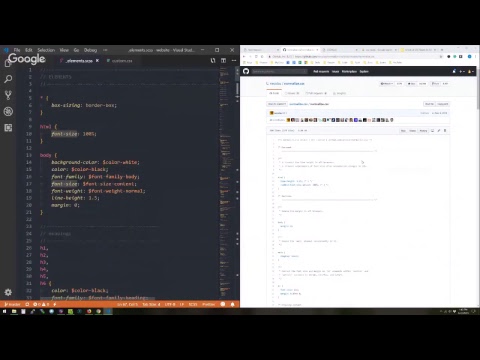Expand the GitHub plus create-new dropdown
Image resolution: width=480 pixels, height=360 pixels.
click(x=462, y=71)
